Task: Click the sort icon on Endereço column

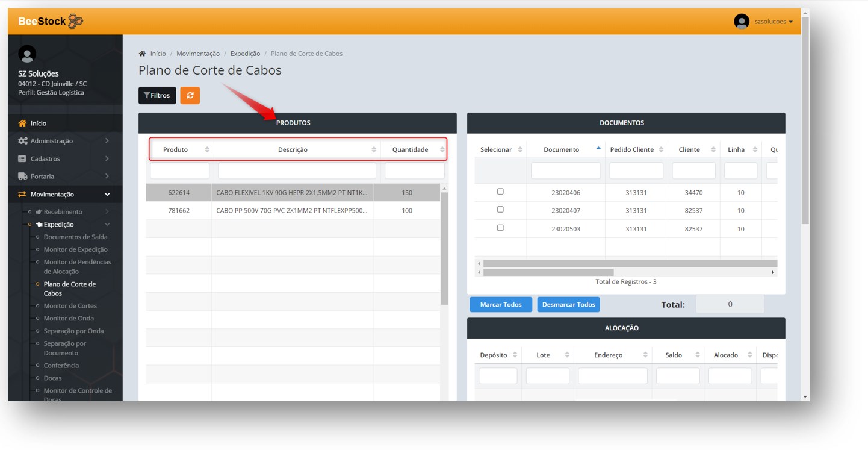Action: 645,355
